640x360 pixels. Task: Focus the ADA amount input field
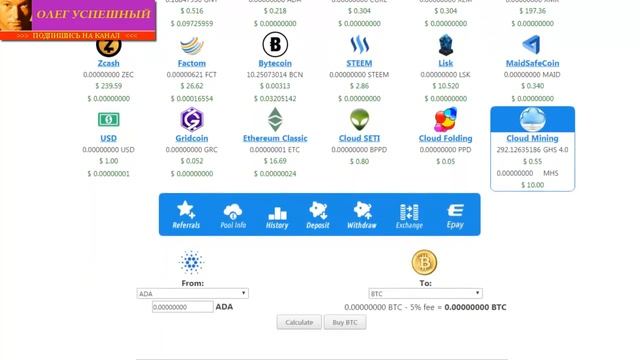pos(182,307)
